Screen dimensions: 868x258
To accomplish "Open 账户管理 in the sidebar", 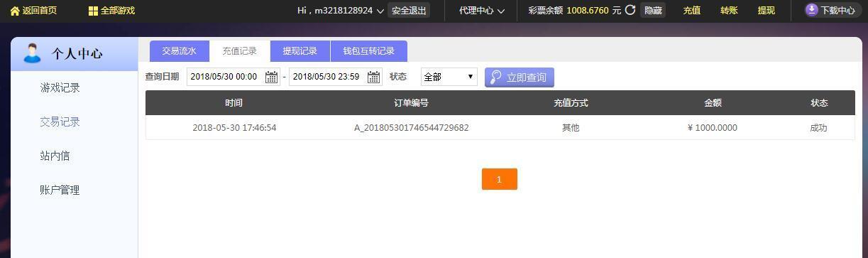I will click(x=60, y=190).
